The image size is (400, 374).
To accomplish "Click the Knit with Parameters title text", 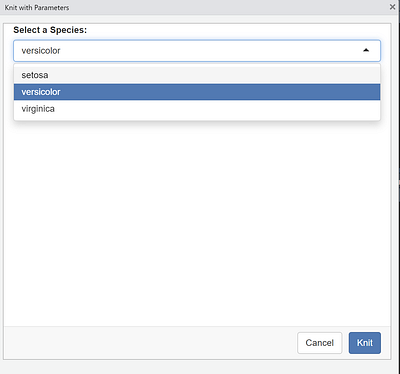I will (x=37, y=7).
